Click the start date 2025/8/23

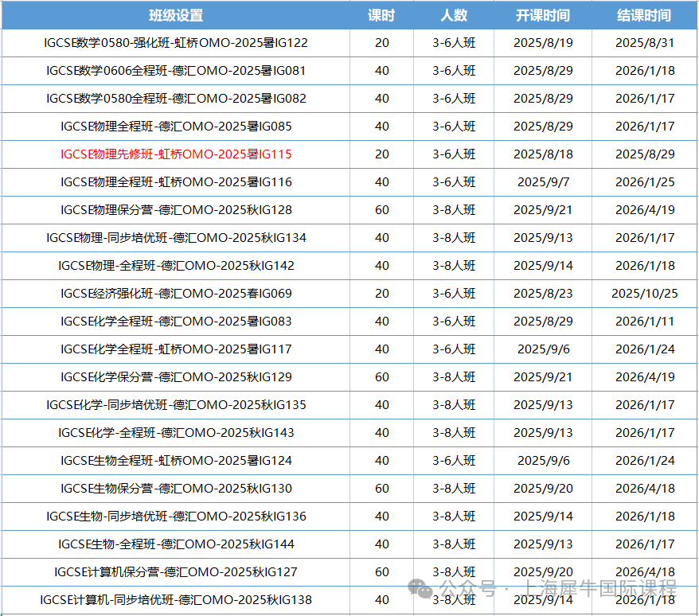click(542, 294)
